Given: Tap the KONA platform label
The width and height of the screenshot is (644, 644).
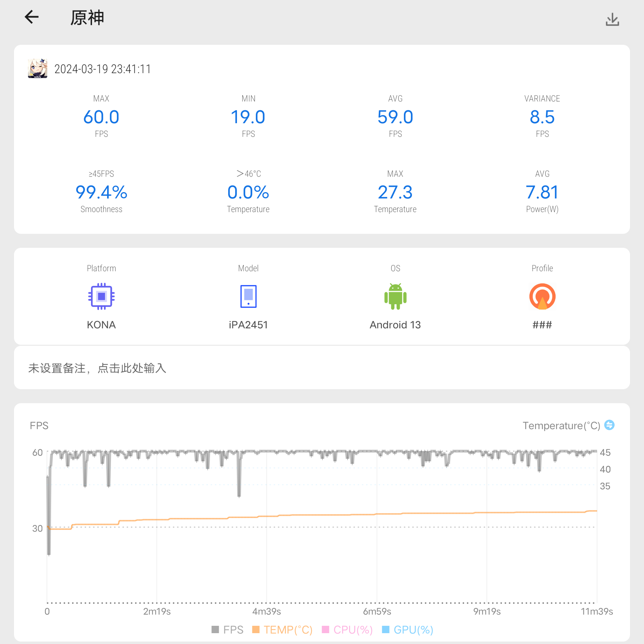Looking at the screenshot, I should click(101, 325).
